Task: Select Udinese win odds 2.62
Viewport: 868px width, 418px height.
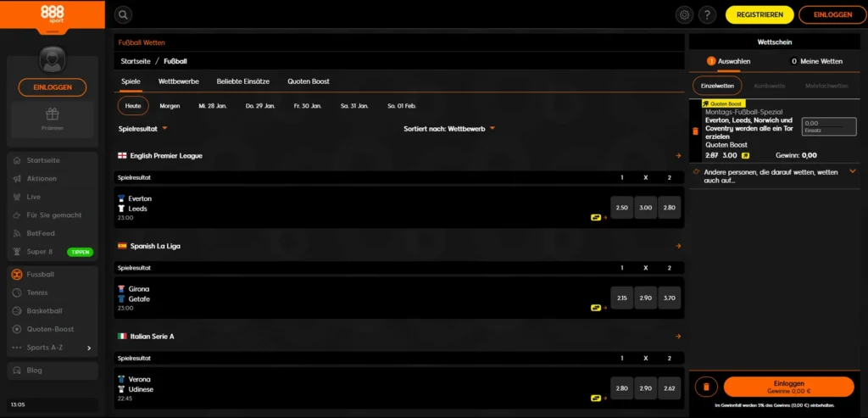Action: click(670, 388)
